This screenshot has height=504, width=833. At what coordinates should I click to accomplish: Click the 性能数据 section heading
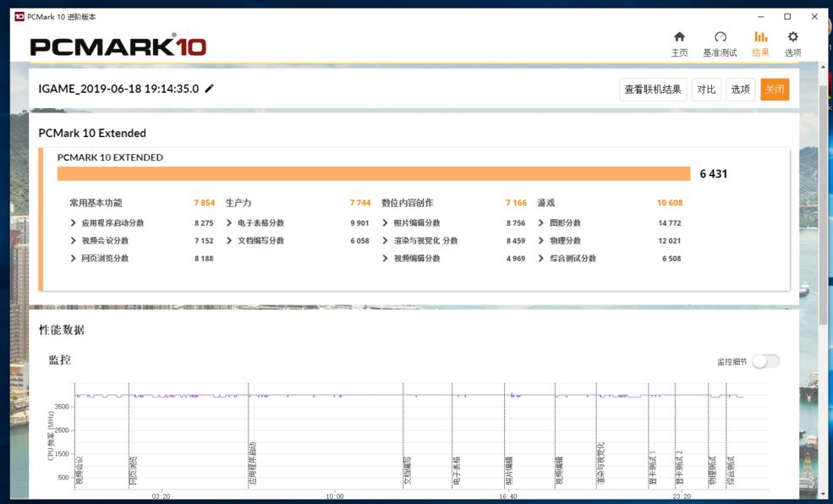coord(62,330)
